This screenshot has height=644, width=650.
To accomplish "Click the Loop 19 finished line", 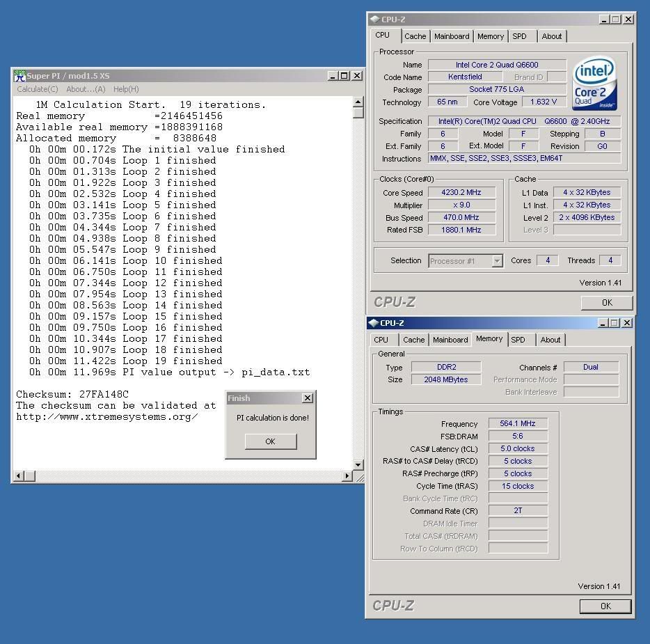I will (x=125, y=361).
